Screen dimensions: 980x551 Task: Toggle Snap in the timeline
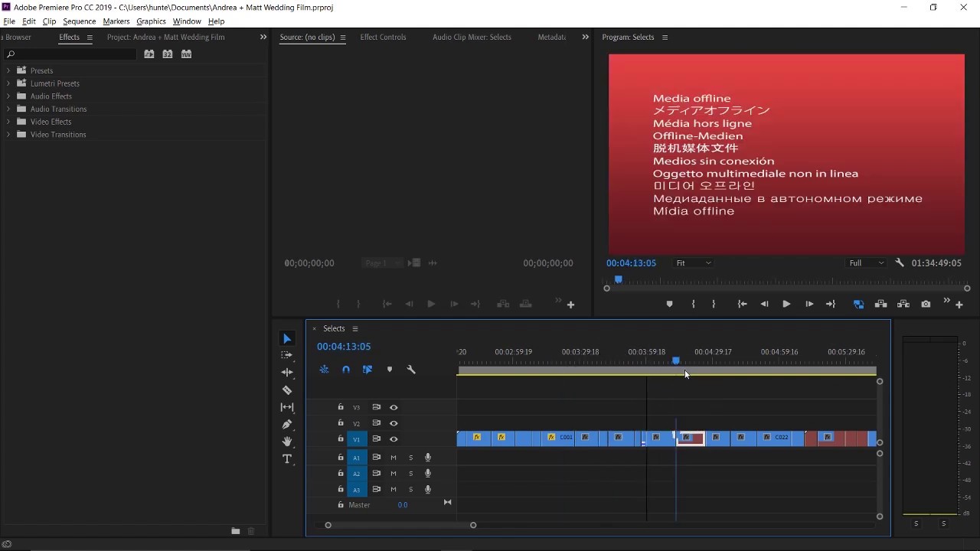tap(346, 370)
